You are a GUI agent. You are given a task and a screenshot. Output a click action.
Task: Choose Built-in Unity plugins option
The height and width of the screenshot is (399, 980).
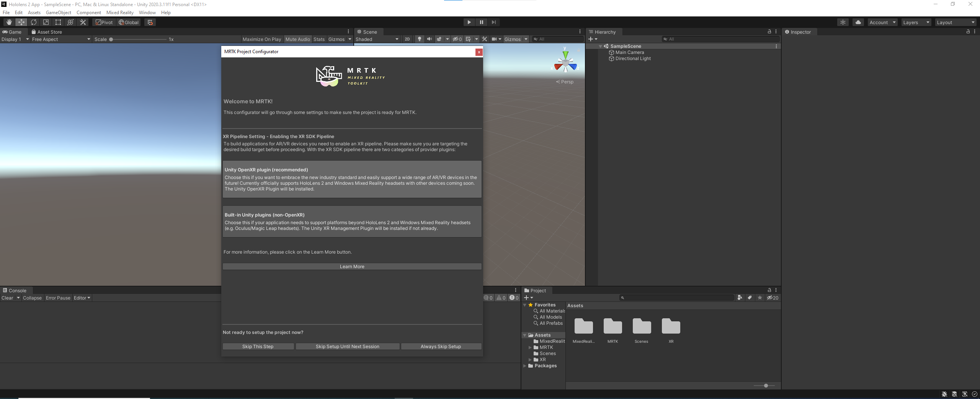pos(352,221)
